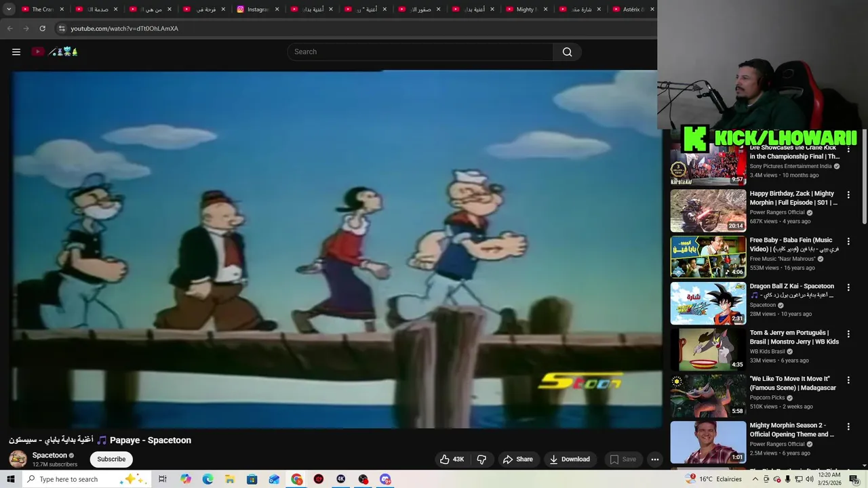Save the video to a playlist

point(623,459)
